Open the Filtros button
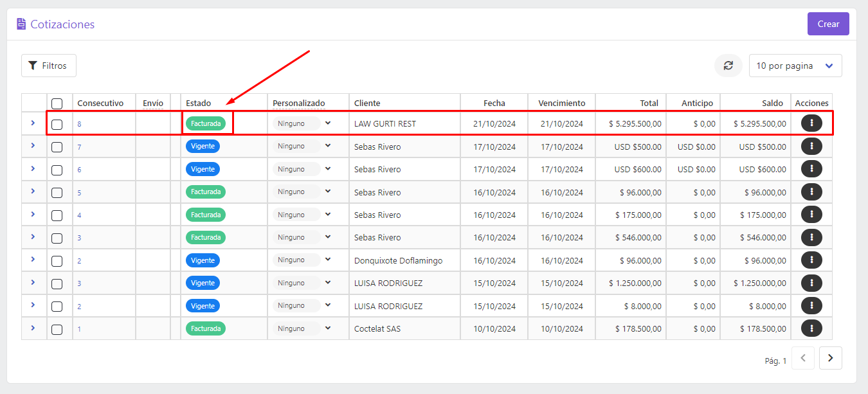Image resolution: width=868 pixels, height=394 pixels. click(x=49, y=66)
